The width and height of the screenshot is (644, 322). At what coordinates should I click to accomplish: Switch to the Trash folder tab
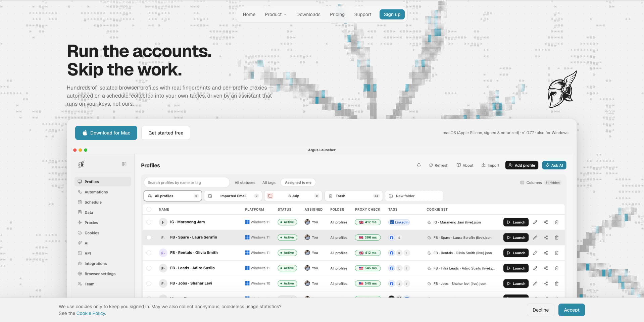coord(354,196)
